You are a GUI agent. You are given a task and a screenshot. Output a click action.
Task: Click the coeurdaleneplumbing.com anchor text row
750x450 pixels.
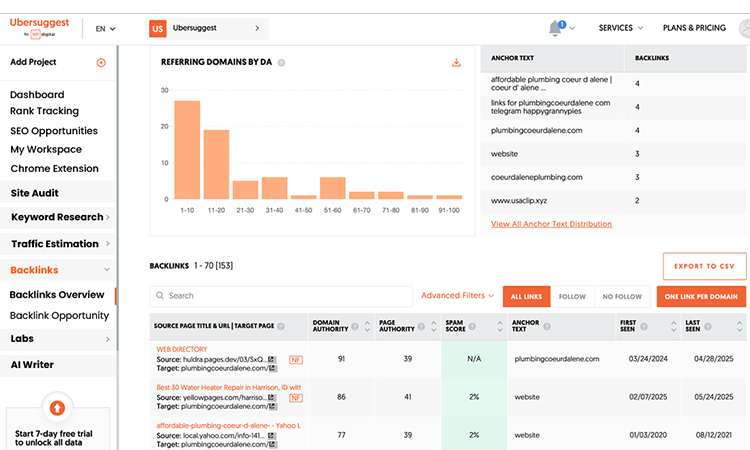[x=613, y=177]
